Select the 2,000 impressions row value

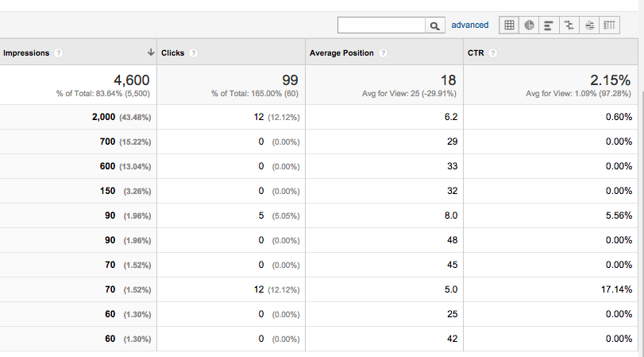click(x=103, y=117)
